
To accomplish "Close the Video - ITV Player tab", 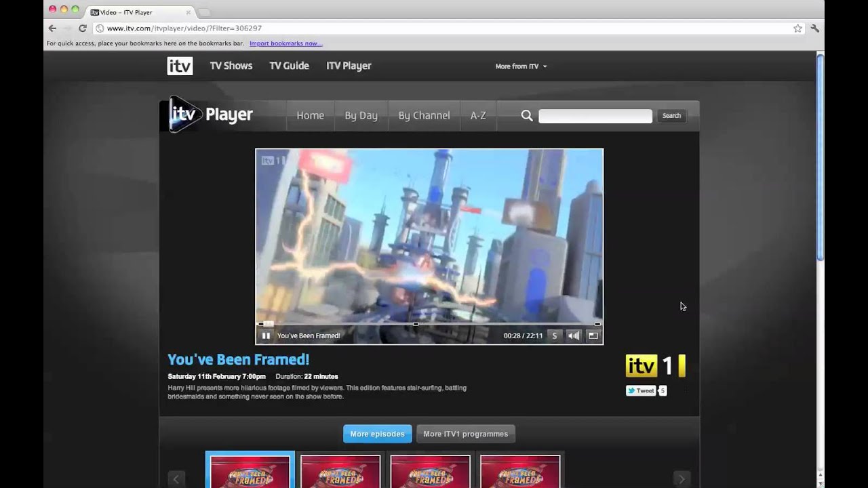I will pyautogui.click(x=188, y=12).
